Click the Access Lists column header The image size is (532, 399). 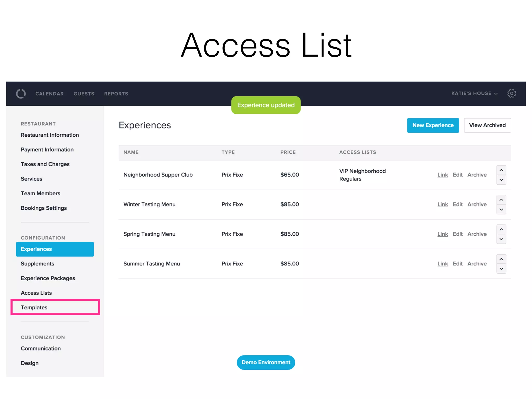[357, 152]
